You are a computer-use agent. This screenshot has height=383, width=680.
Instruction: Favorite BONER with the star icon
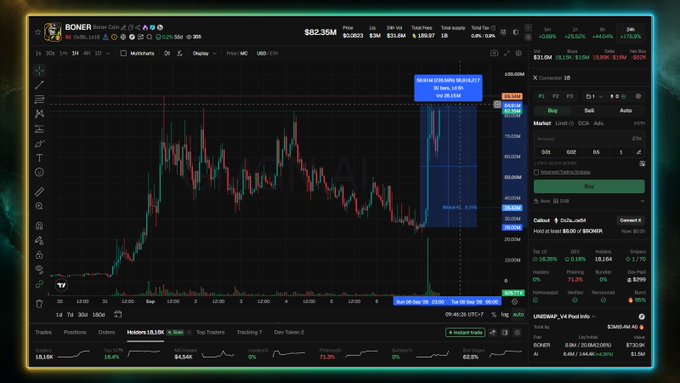pyautogui.click(x=38, y=32)
